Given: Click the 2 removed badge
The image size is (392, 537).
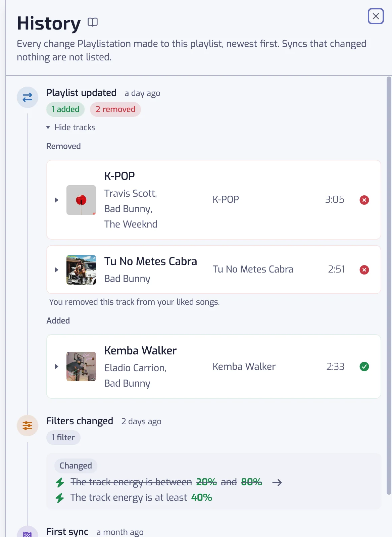Looking at the screenshot, I should point(115,109).
